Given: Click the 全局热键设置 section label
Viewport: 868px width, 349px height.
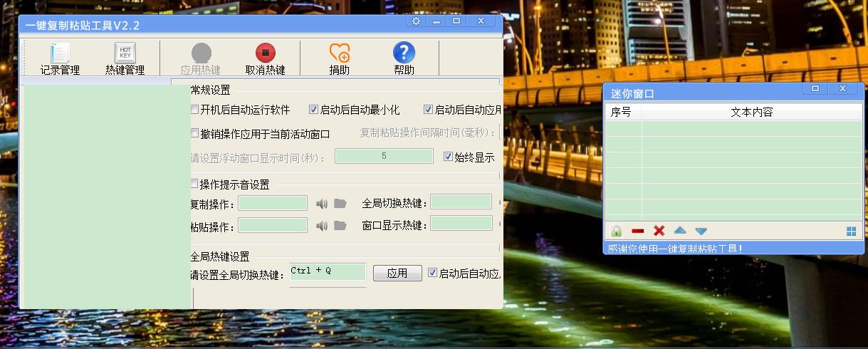Looking at the screenshot, I should click(x=220, y=256).
